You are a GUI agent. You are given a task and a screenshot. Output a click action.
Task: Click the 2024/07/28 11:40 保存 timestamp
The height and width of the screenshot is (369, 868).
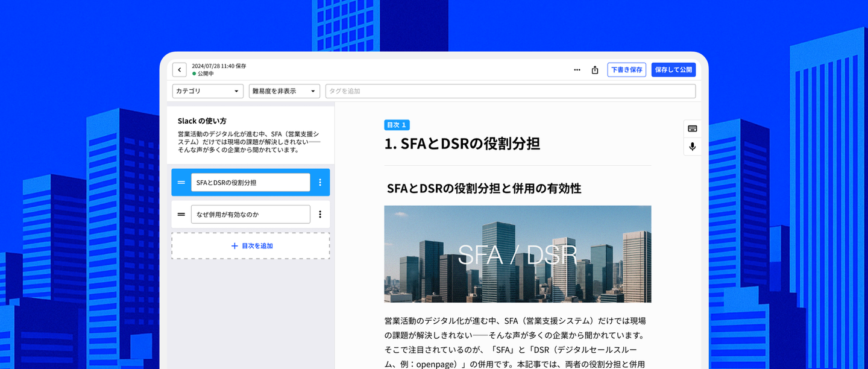coord(219,66)
